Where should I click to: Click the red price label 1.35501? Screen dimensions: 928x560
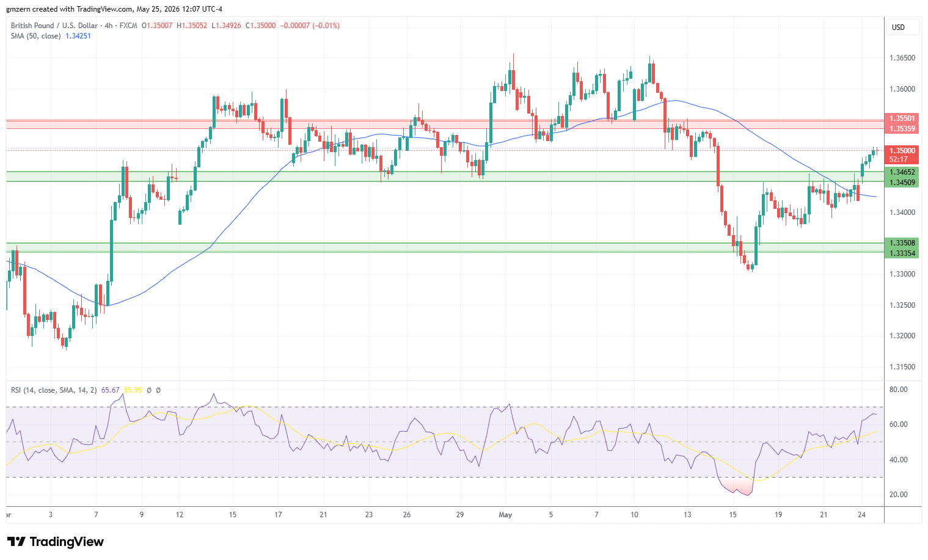(x=902, y=118)
